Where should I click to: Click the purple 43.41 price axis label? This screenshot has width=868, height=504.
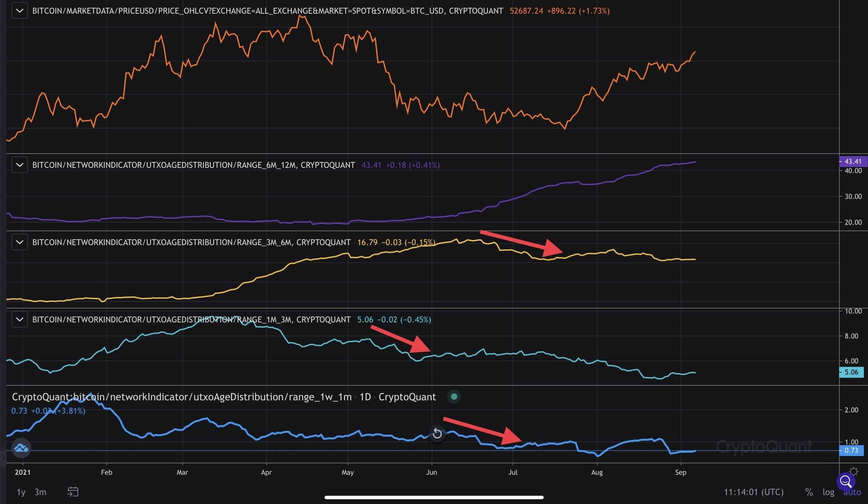click(x=853, y=161)
